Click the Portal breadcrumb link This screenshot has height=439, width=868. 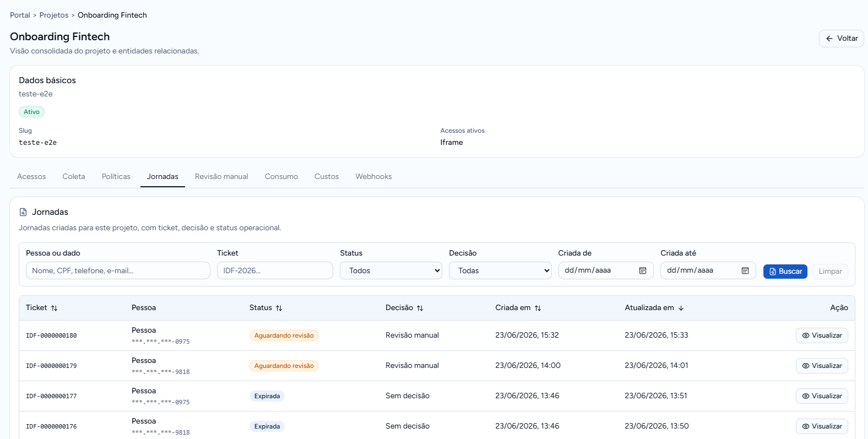coord(20,15)
